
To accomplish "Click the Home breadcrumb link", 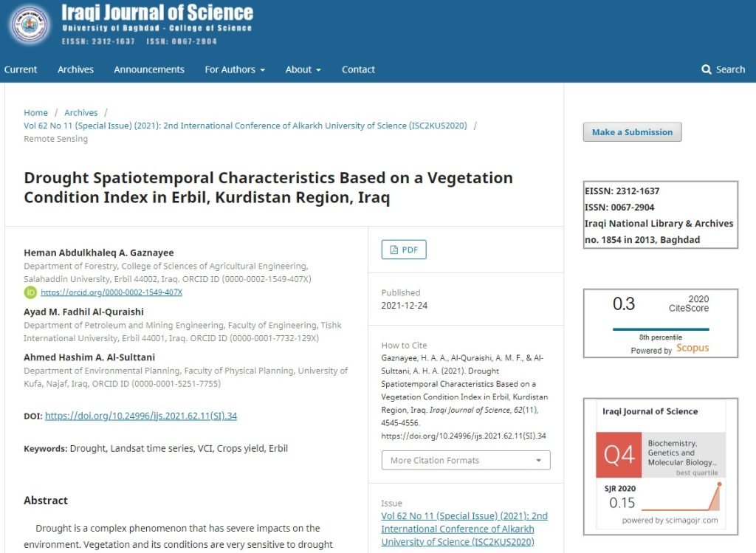I will 35,113.
